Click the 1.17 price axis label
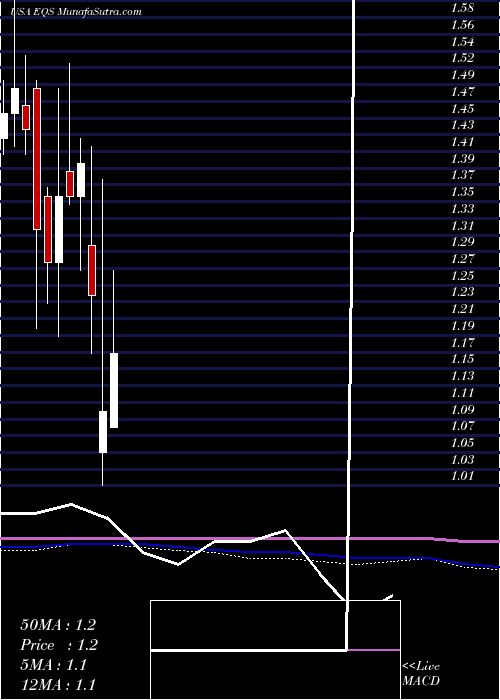This screenshot has height=700, width=500. pyautogui.click(x=462, y=342)
